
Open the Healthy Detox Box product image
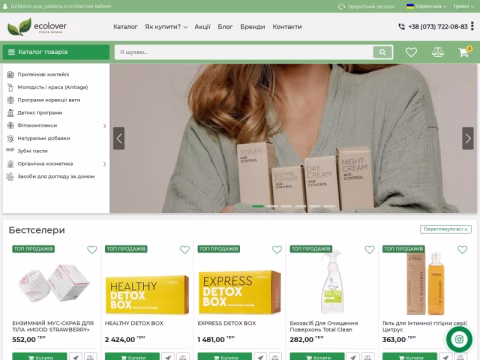[x=147, y=295]
